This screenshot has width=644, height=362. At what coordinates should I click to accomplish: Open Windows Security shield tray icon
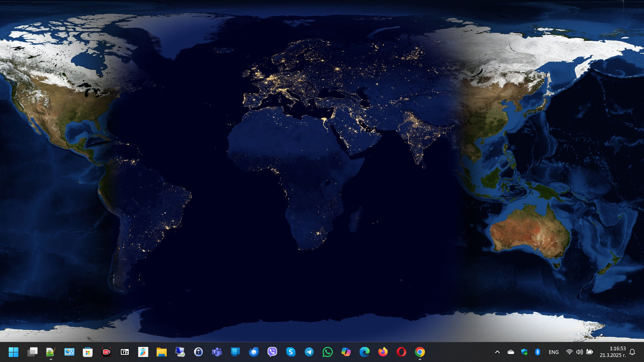click(x=524, y=352)
